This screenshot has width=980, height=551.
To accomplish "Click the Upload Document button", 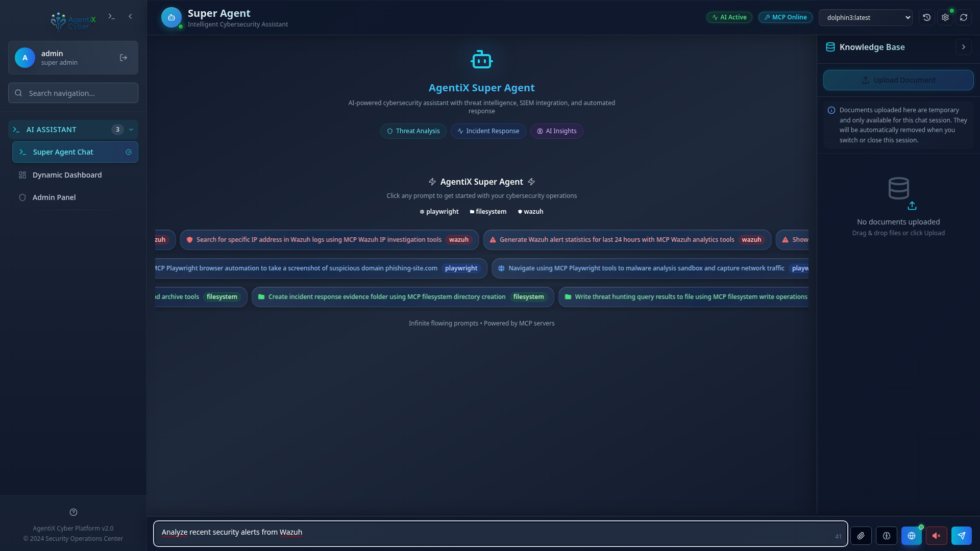I will 898,80.
